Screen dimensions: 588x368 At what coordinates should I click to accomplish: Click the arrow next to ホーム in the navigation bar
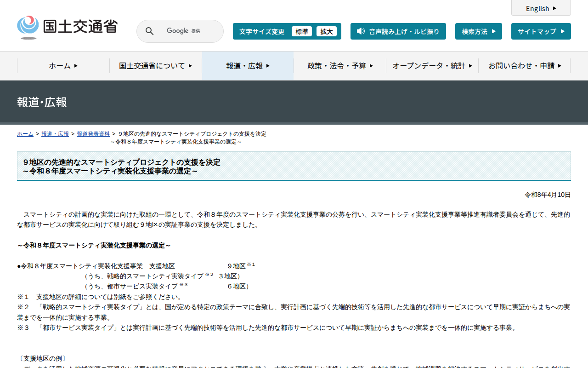(76, 66)
